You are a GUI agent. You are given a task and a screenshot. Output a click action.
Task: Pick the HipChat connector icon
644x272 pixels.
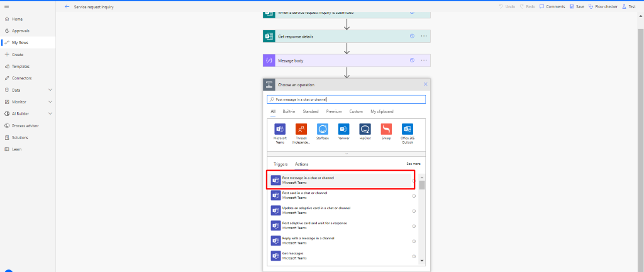tap(365, 129)
